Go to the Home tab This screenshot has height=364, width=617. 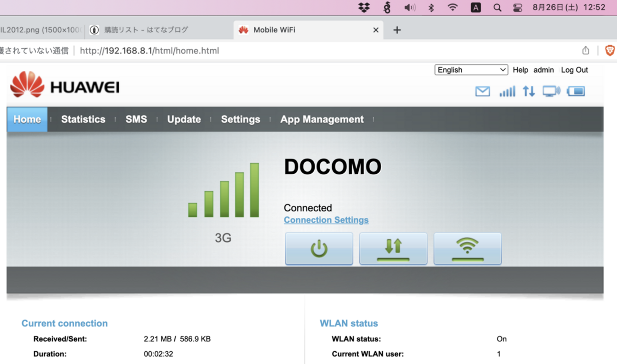click(27, 119)
